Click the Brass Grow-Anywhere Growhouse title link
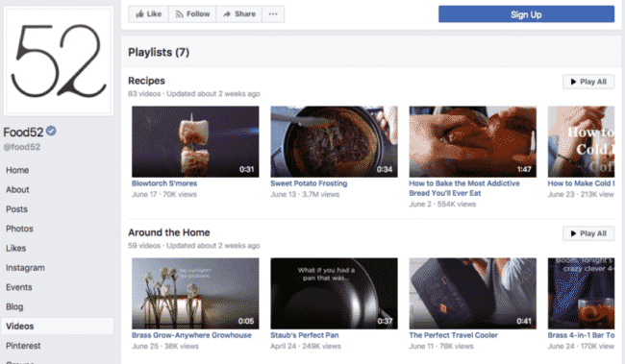Viewport: 625px width, 364px height. click(191, 335)
